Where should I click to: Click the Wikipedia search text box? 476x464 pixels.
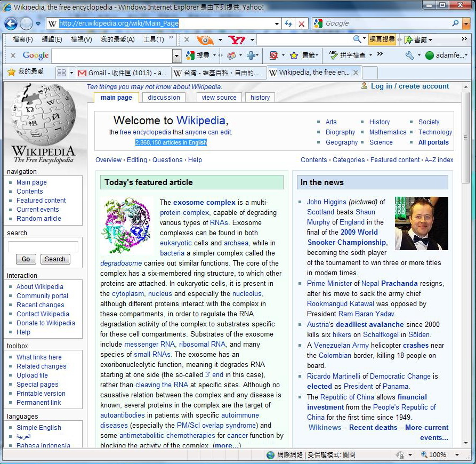click(x=43, y=246)
